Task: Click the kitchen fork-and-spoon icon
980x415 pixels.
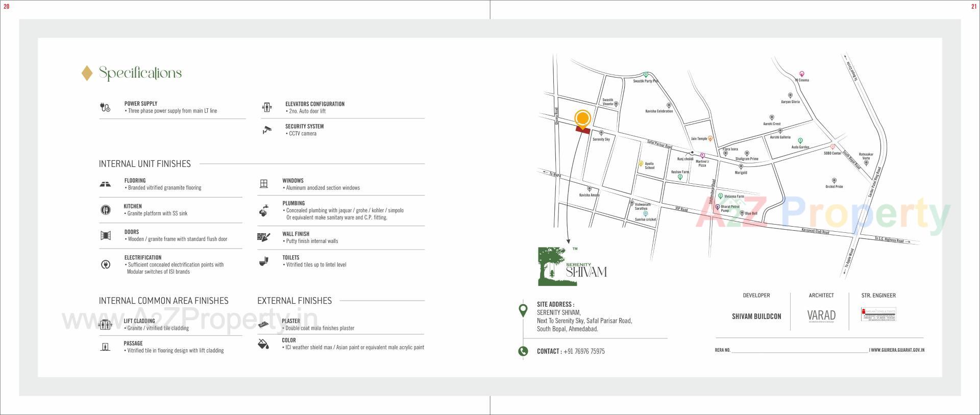Action: pyautogui.click(x=106, y=210)
